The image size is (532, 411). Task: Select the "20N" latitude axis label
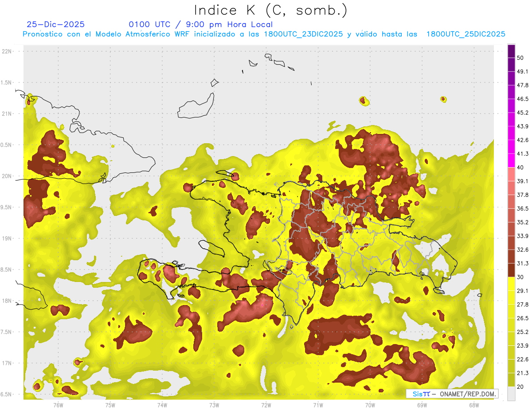coord(7,176)
